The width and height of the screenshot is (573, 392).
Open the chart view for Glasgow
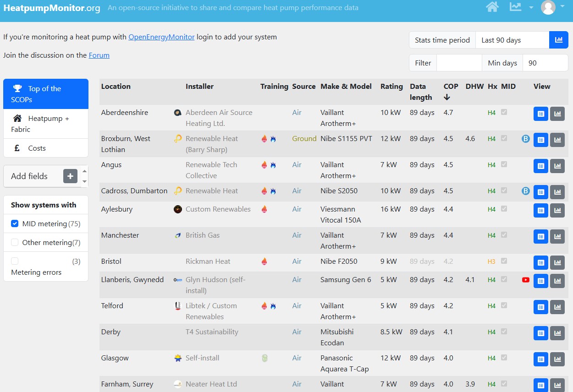point(557,359)
